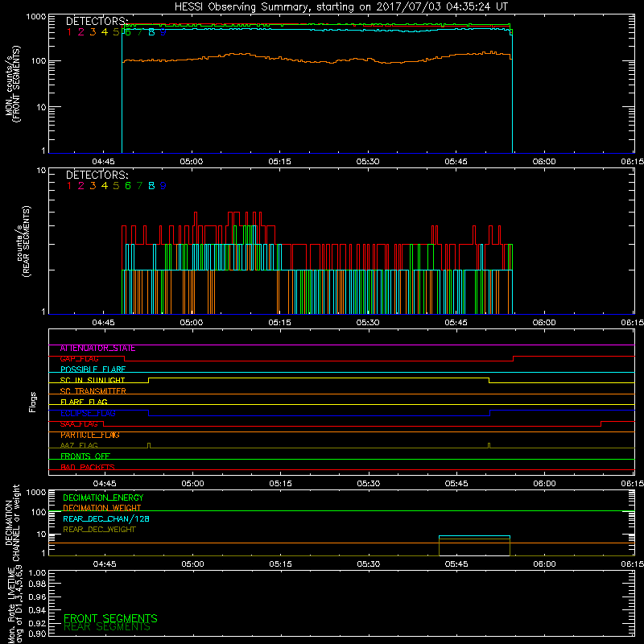Select cyan detector '8' in front segments legend
This screenshot has height=644, width=644.
point(151,32)
